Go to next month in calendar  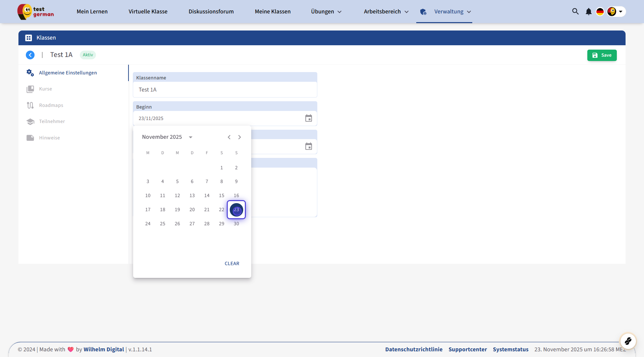239,137
